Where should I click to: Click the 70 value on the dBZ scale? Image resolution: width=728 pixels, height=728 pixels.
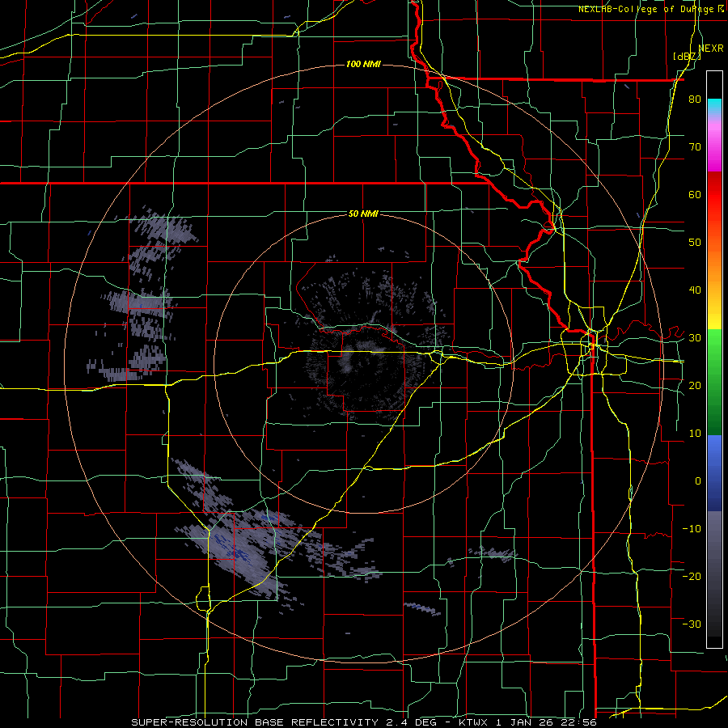click(x=695, y=147)
